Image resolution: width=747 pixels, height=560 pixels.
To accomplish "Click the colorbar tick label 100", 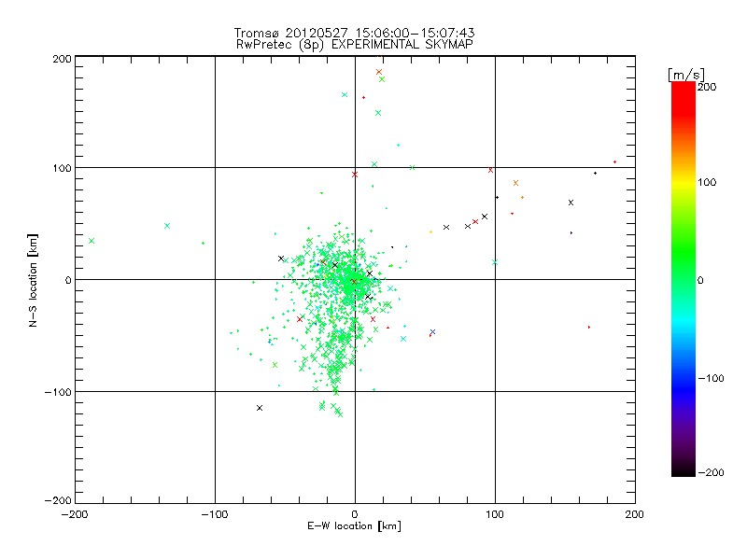I will pyautogui.click(x=707, y=182).
